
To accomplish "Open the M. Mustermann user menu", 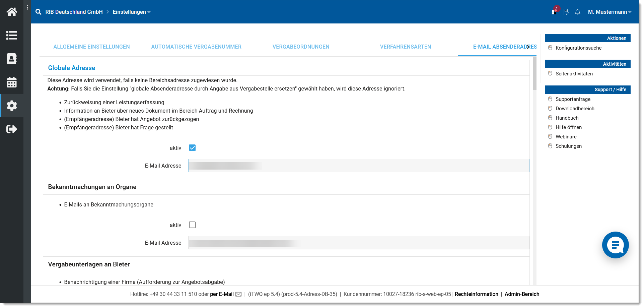I will (610, 12).
